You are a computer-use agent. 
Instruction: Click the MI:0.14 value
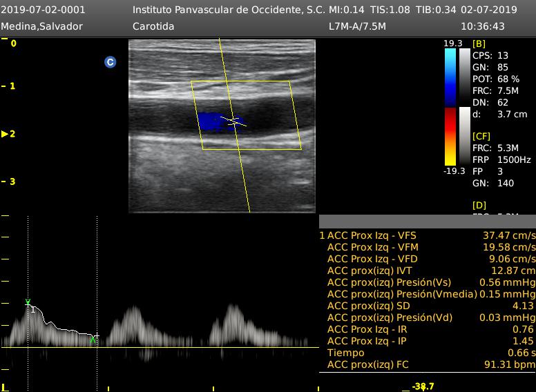(346, 10)
